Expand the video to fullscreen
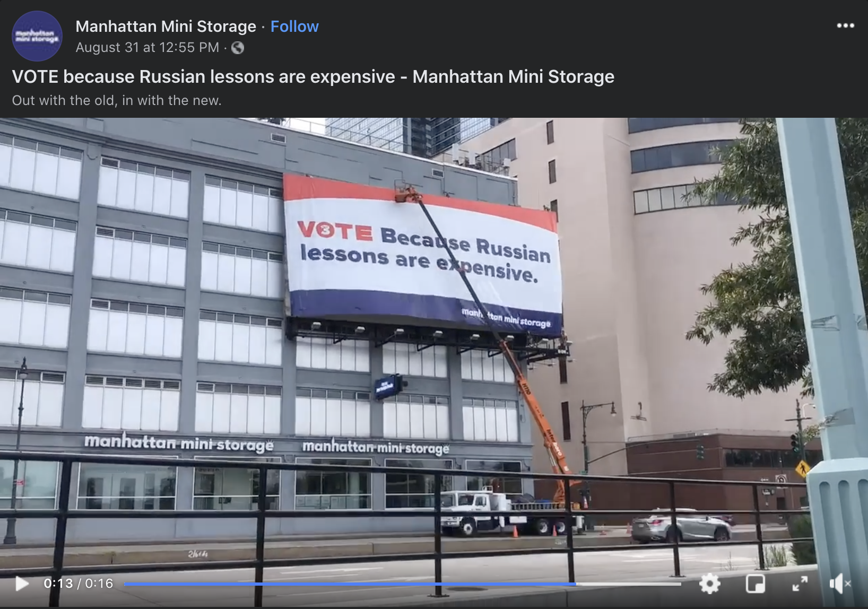Viewport: 868px width, 609px height. 800,584
